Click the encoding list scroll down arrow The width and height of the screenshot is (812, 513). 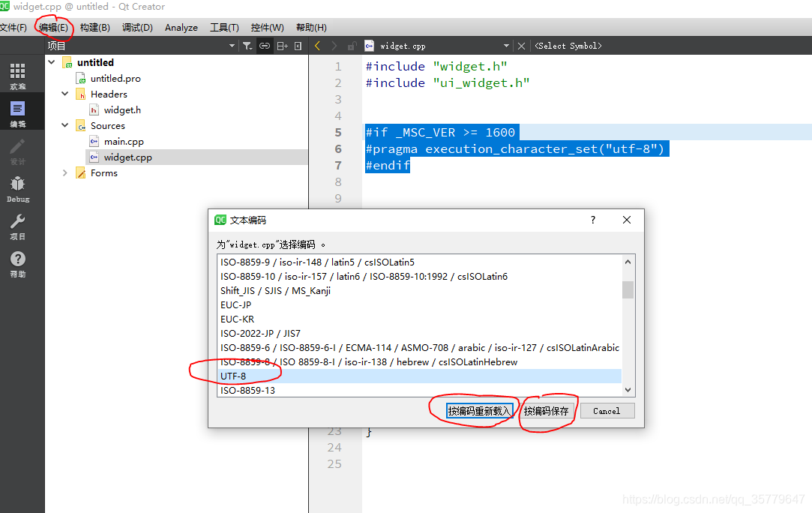[628, 390]
